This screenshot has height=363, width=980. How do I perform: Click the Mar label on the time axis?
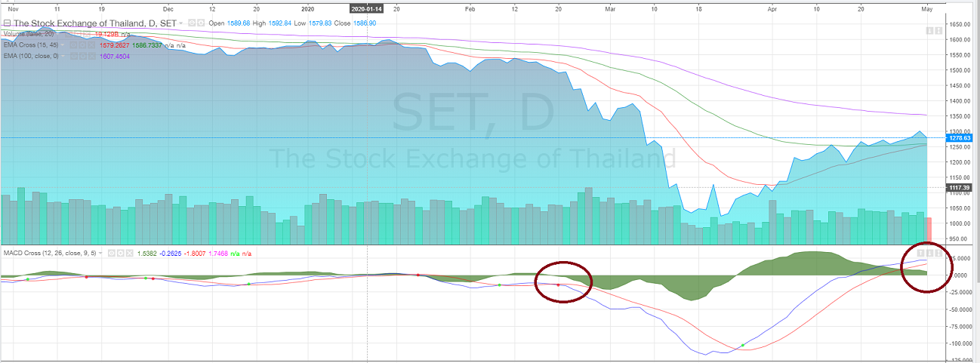click(610, 8)
